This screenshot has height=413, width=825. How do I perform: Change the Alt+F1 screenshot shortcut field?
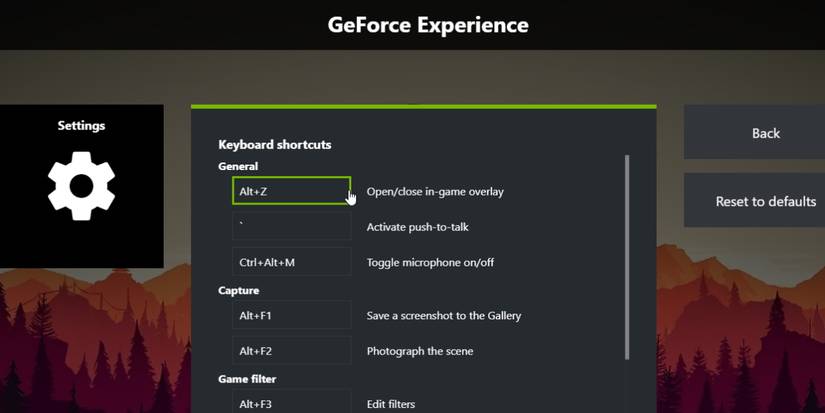(291, 316)
